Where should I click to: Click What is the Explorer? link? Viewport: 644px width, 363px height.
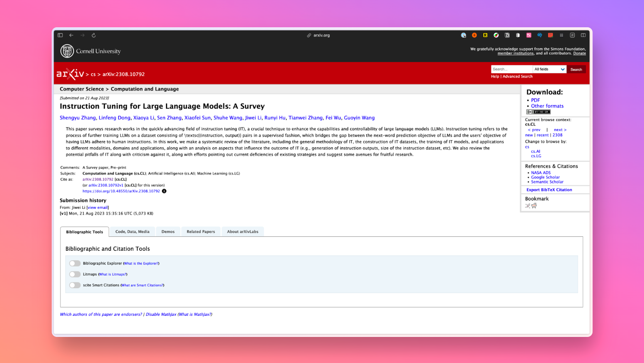[141, 264]
